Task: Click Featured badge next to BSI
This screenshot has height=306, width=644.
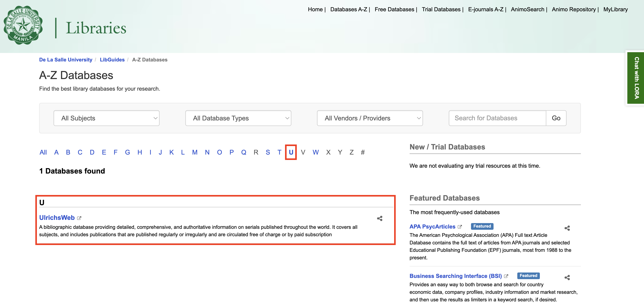Action: point(528,275)
